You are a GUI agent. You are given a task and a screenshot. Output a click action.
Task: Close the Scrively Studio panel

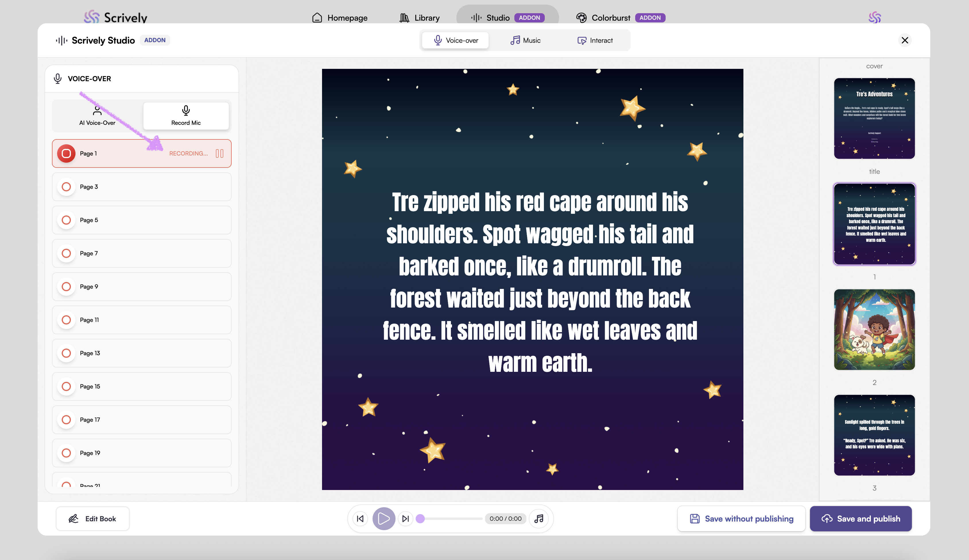pos(904,40)
